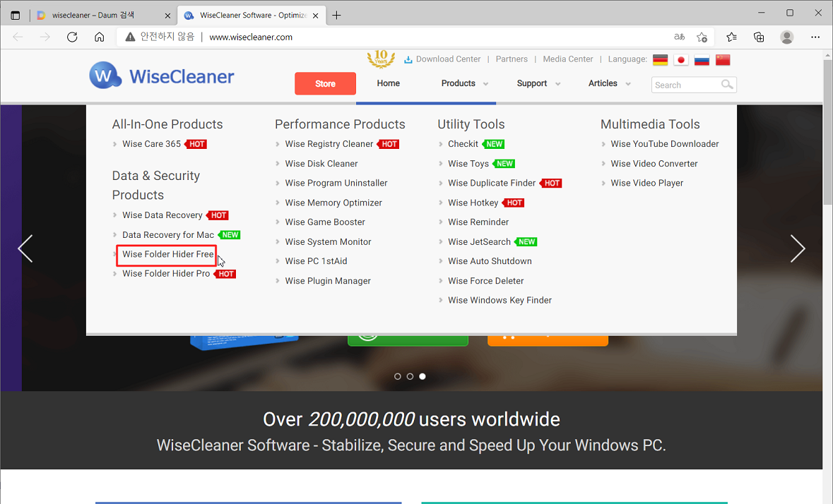
Task: Open Wise Video Converter
Action: click(654, 163)
